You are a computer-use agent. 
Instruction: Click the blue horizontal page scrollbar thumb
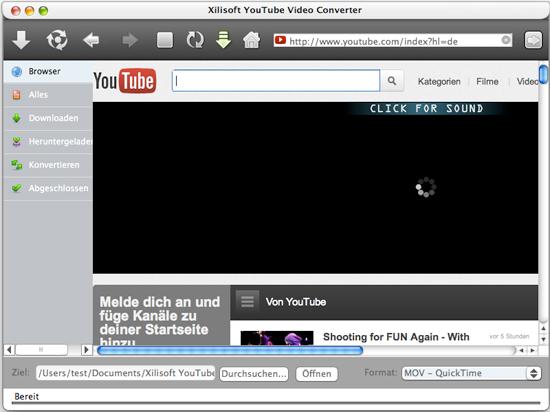(230, 350)
